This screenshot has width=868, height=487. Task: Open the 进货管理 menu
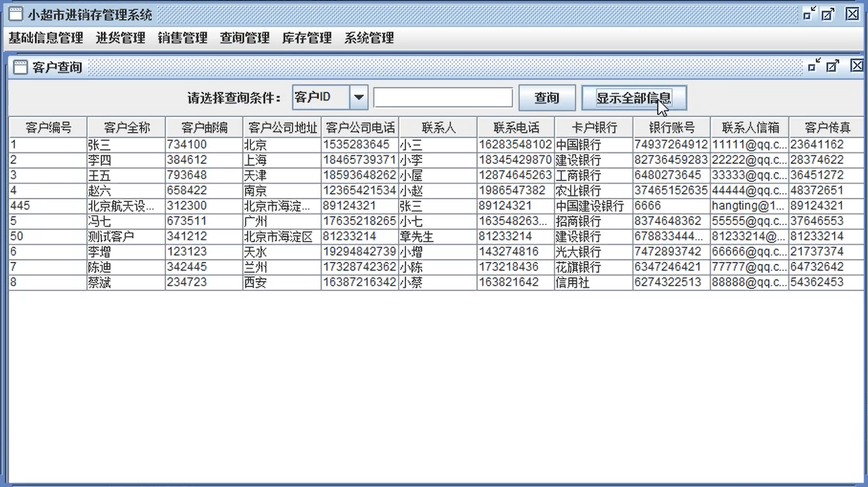click(x=120, y=38)
